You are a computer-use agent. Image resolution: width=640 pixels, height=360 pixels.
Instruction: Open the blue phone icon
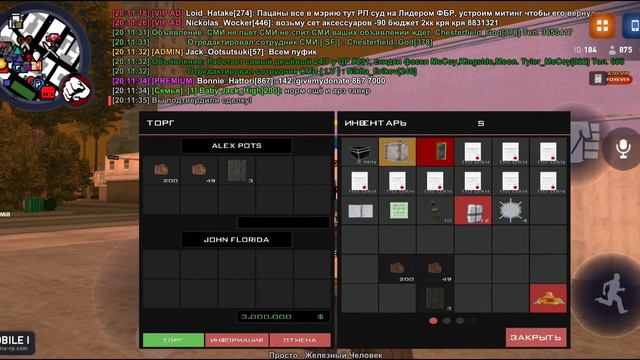click(x=632, y=25)
